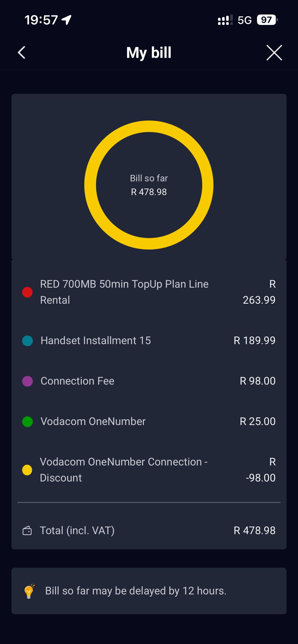Click the teal dot for Handset Installment
Image resolution: width=298 pixels, height=644 pixels.
[x=28, y=341]
